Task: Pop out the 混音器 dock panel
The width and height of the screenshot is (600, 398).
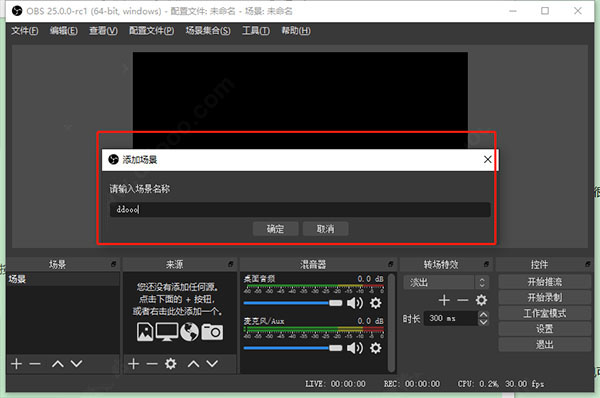Action: point(391,264)
